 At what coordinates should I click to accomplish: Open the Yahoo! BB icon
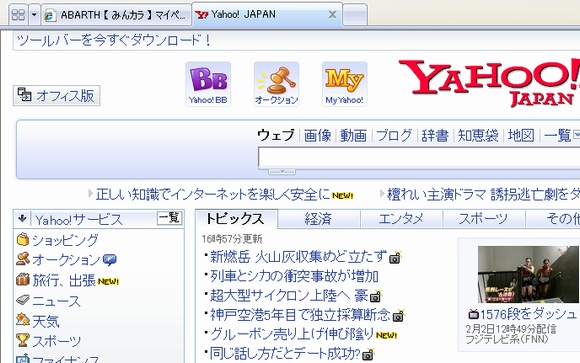coord(208,84)
